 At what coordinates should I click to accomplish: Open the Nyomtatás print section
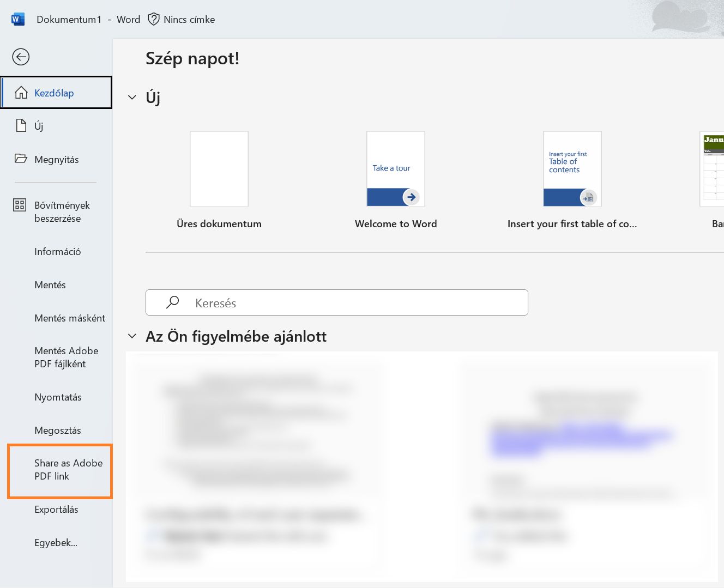tap(58, 397)
